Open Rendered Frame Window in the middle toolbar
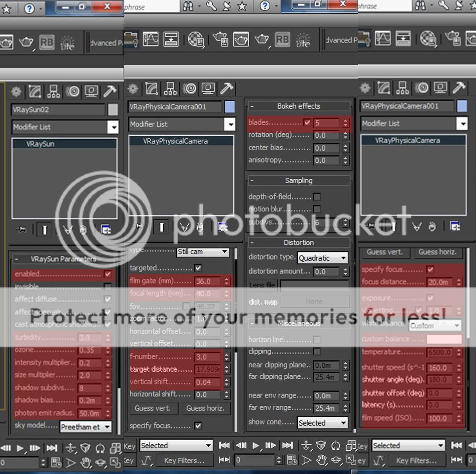The image size is (476, 474). [241, 39]
